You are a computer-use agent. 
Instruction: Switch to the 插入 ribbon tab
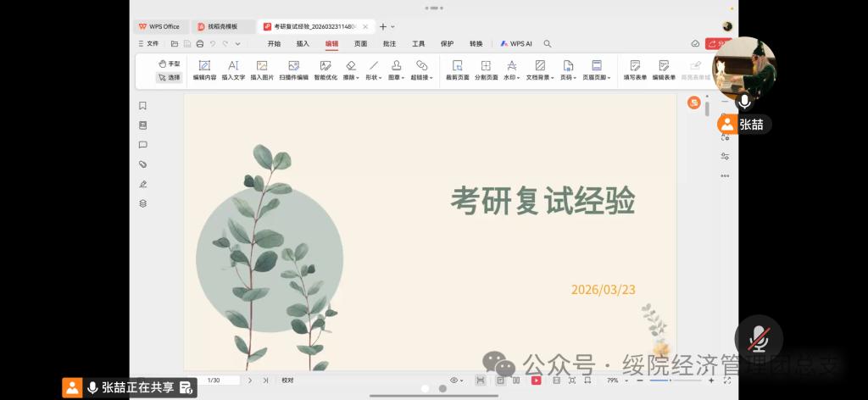(303, 43)
